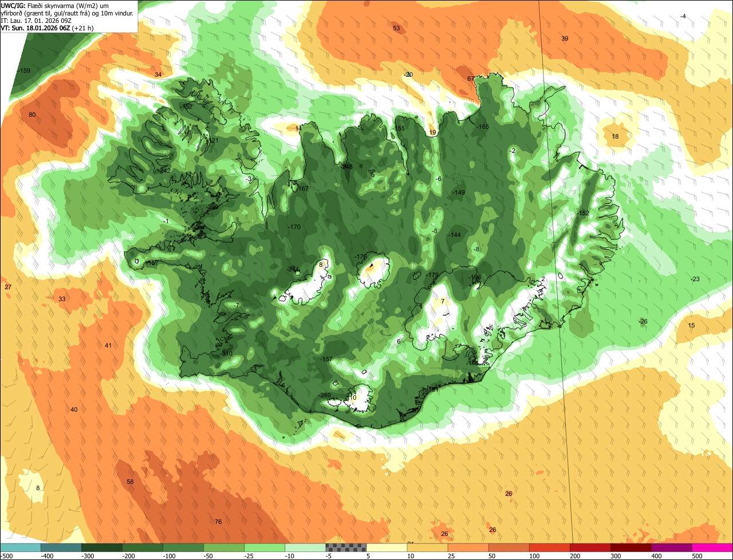Click the -500 legend label
733x560 pixels.
tap(6, 556)
